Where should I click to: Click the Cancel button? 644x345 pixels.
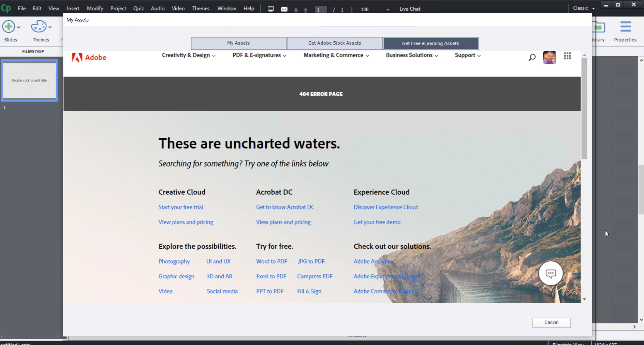(552, 322)
